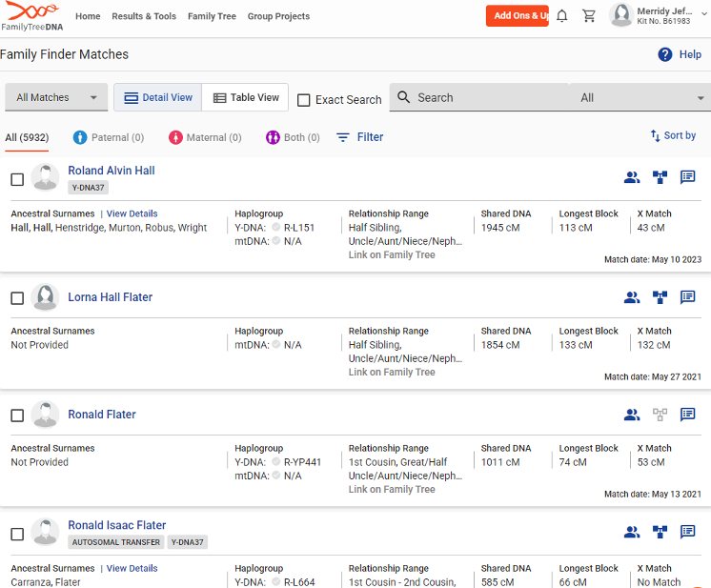This screenshot has height=588, width=711.
Task: Open the shopping cart icon
Action: (589, 16)
